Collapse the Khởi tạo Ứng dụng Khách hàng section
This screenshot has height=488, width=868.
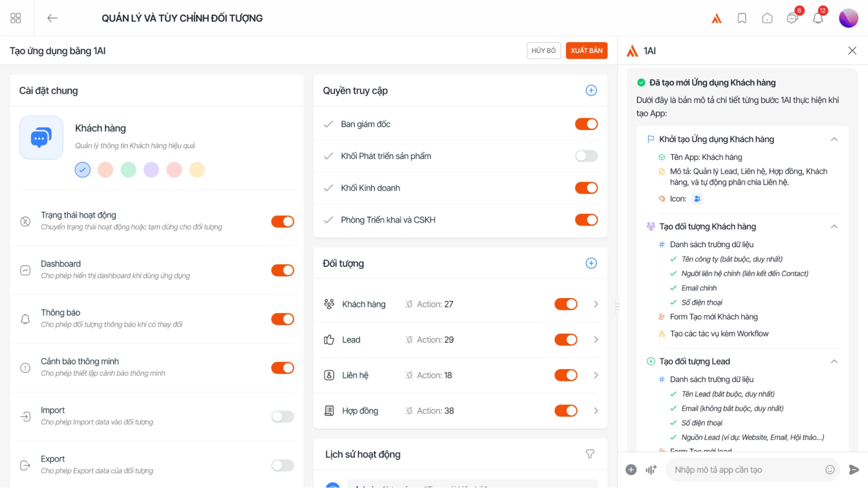834,139
